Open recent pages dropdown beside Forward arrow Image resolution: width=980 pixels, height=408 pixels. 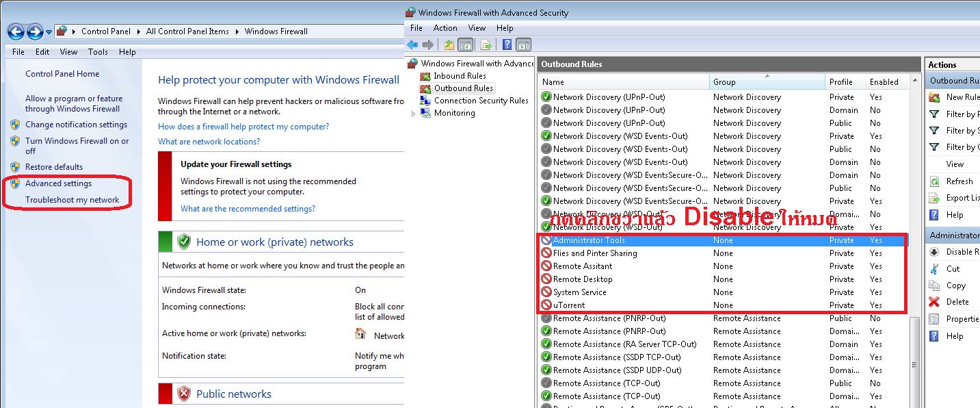tap(49, 32)
